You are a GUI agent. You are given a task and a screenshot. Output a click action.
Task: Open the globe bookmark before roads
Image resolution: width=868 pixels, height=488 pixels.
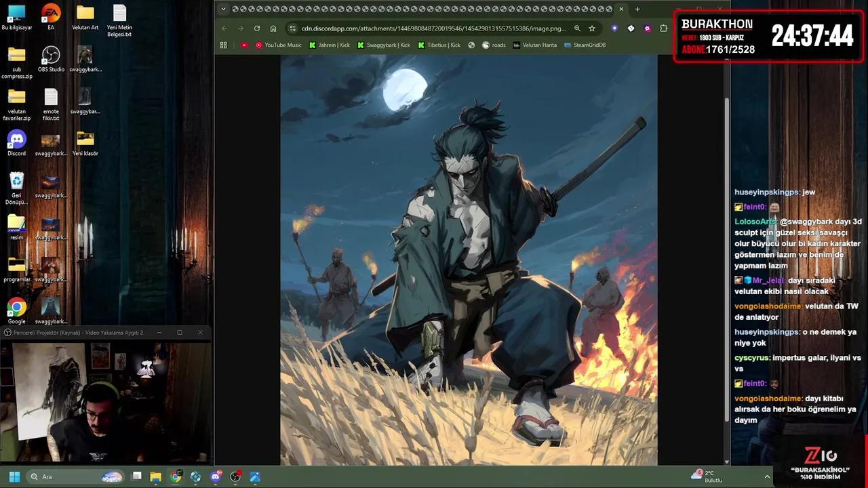coord(471,45)
